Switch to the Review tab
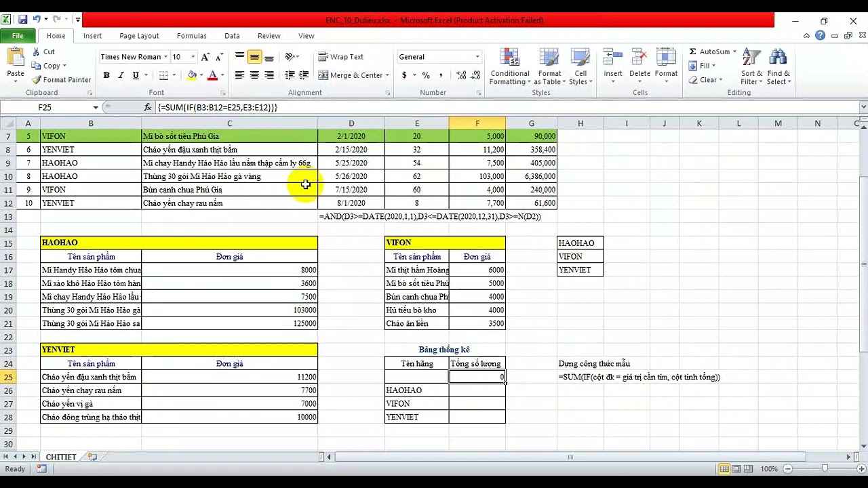 click(269, 36)
